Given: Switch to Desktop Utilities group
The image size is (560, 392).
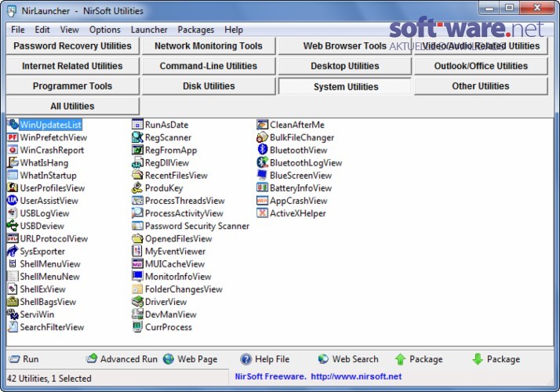Looking at the screenshot, I should (x=344, y=66).
